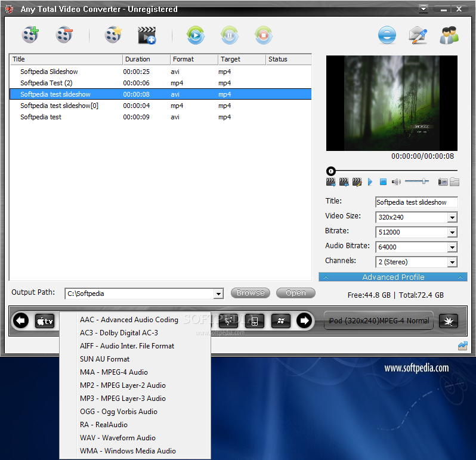Click the two-people users icon

point(449,35)
